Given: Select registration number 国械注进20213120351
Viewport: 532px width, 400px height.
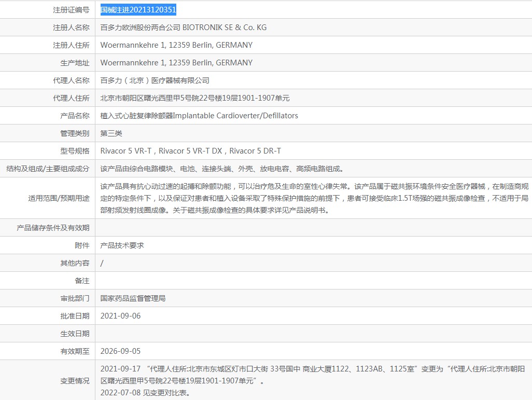Looking at the screenshot, I should click(138, 10).
